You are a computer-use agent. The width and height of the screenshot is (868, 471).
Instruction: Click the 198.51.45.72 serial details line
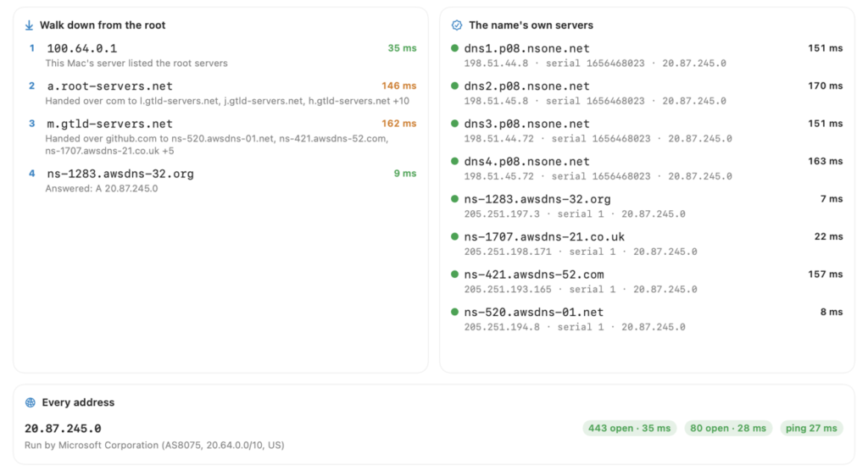pos(598,176)
